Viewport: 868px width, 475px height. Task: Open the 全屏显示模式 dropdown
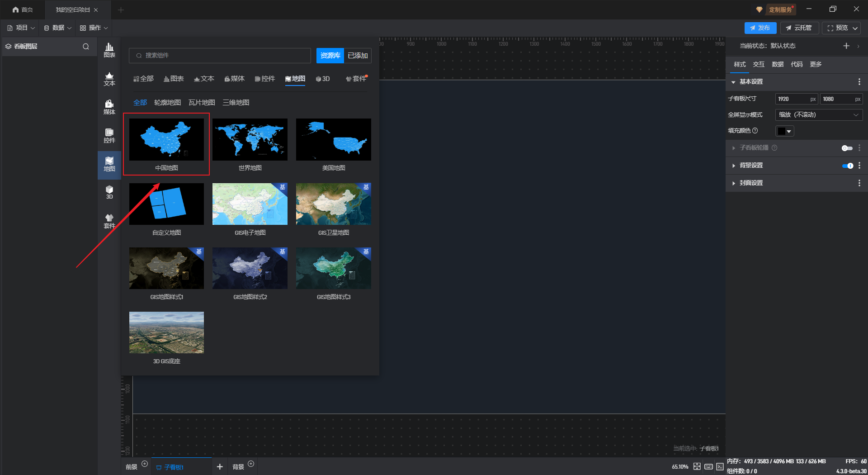click(x=819, y=115)
